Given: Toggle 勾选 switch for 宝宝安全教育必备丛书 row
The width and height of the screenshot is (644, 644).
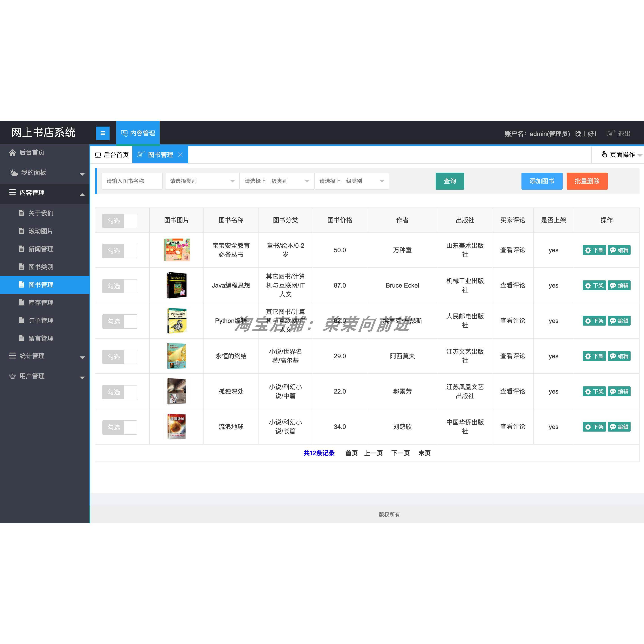Looking at the screenshot, I should [x=120, y=250].
